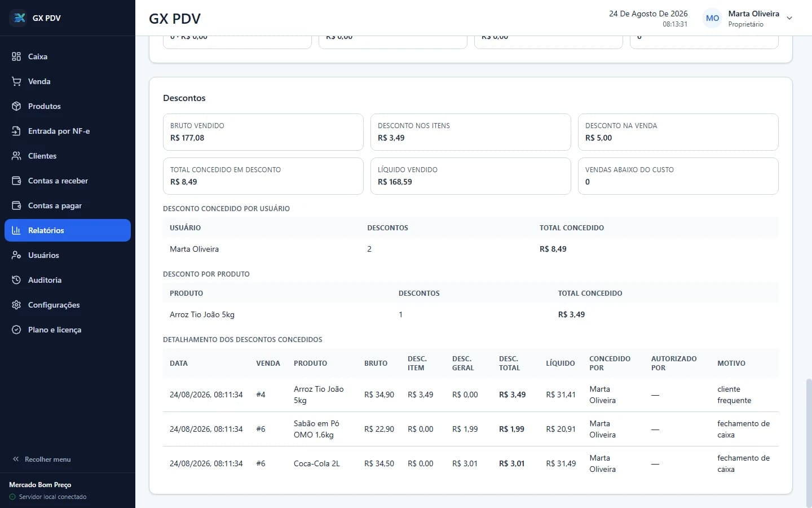Click the GX PDV logo icon
The height and width of the screenshot is (508, 812).
pyautogui.click(x=19, y=18)
